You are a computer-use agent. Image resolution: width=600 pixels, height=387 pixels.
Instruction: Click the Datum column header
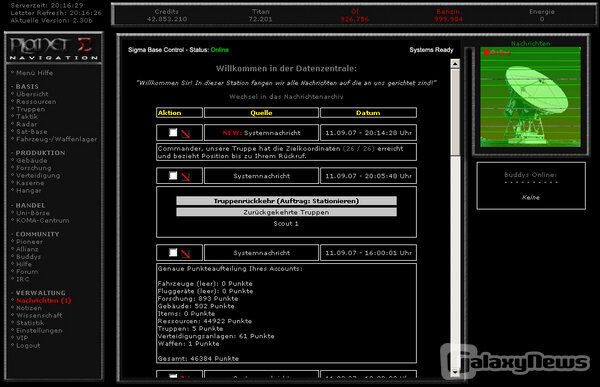(x=368, y=113)
